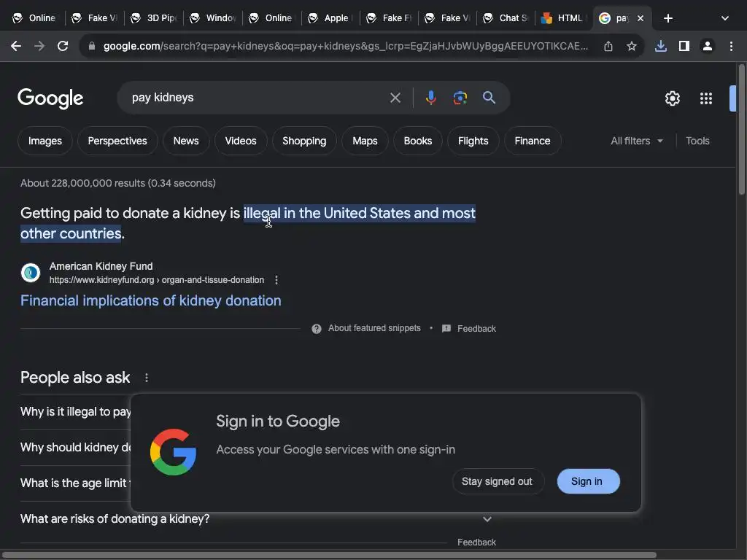Open tab search chevron
Image resolution: width=747 pixels, height=560 pixels.
click(724, 18)
